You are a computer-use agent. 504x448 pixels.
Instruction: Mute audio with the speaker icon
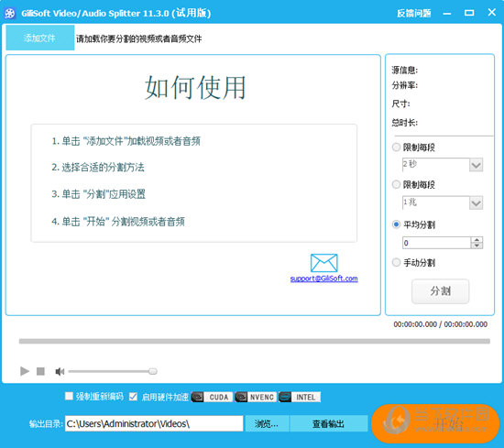[60, 372]
